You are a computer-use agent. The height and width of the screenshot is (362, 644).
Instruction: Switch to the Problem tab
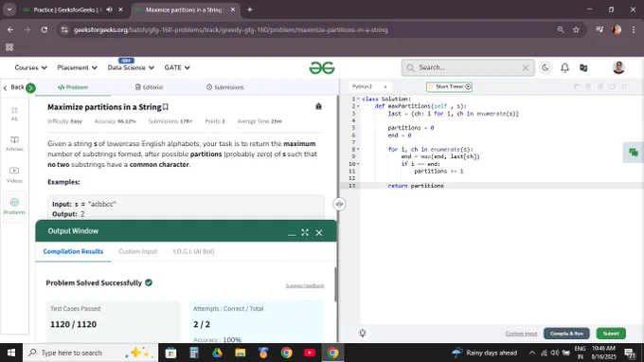coord(73,87)
